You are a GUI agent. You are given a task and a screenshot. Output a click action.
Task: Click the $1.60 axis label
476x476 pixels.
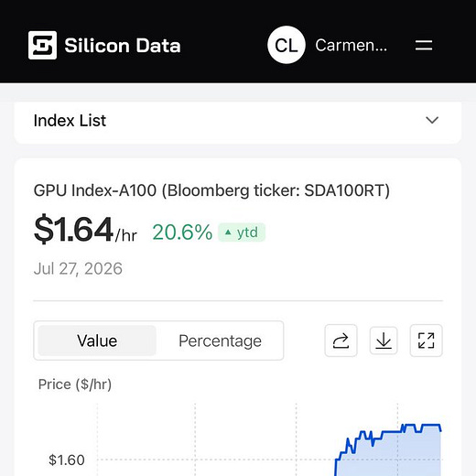(67, 460)
